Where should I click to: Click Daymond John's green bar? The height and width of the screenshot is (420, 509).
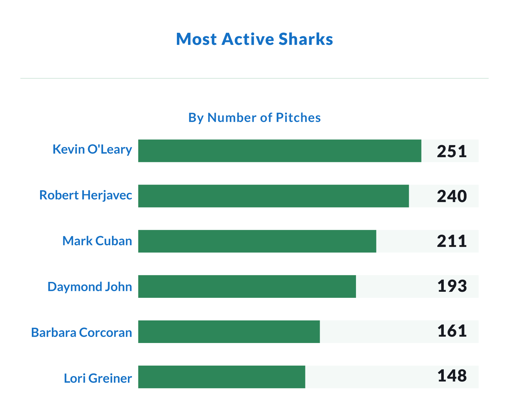247,286
